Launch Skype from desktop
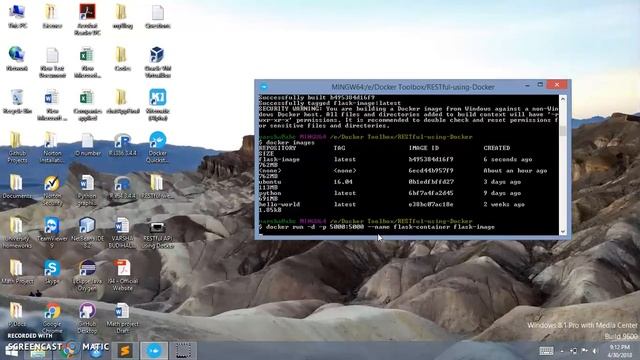The width and height of the screenshot is (640, 360). [x=52, y=271]
